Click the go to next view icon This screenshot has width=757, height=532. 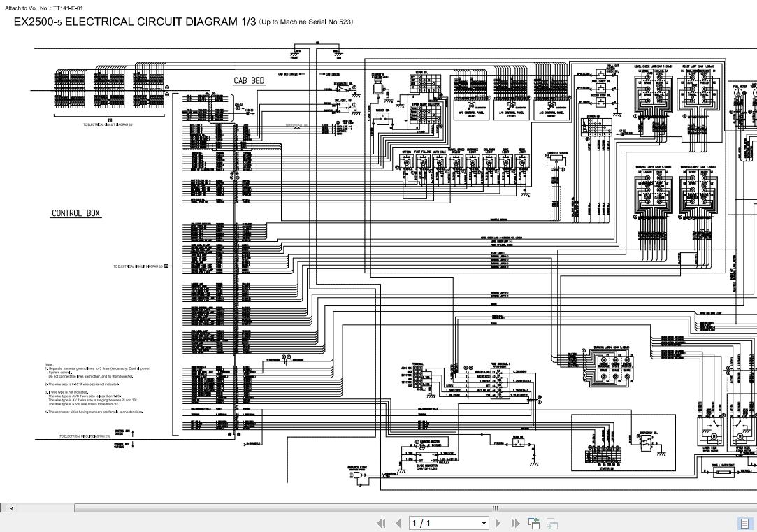(x=551, y=524)
